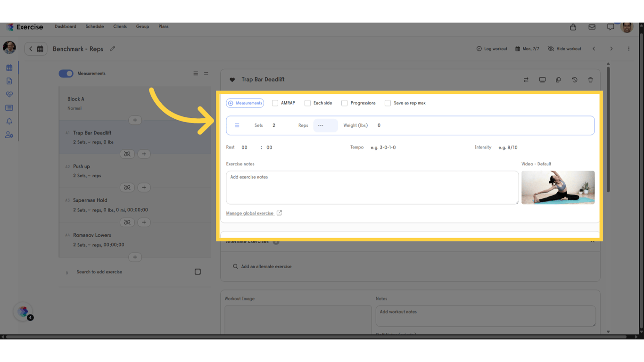The width and height of the screenshot is (644, 362).
Task: Open the mail envelope icon
Action: coord(592,27)
